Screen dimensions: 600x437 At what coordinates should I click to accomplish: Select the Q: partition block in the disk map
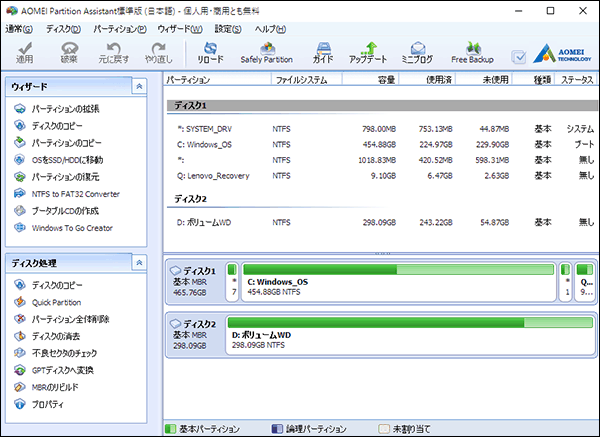point(585,282)
